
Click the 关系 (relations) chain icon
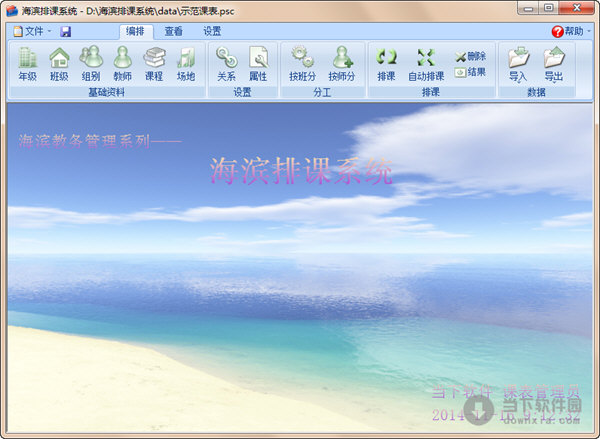click(226, 64)
